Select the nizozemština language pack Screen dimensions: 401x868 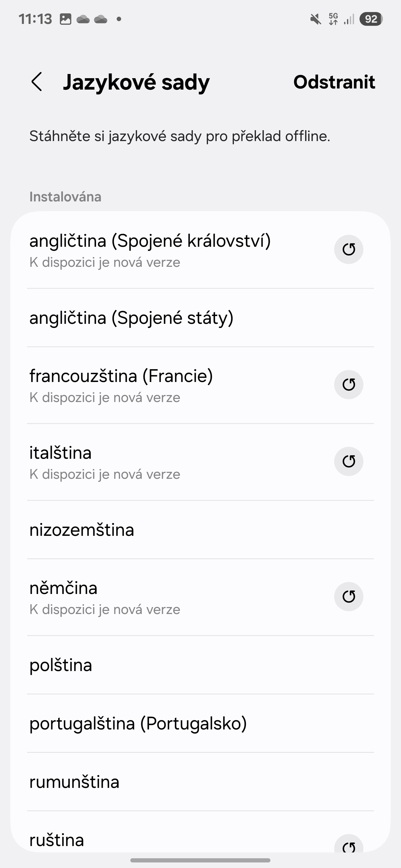pyautogui.click(x=82, y=530)
